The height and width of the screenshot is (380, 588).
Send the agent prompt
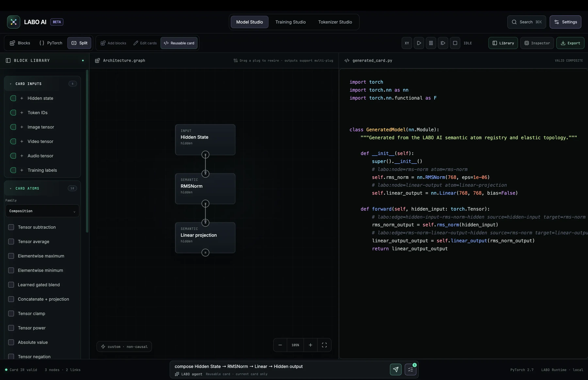click(x=396, y=369)
